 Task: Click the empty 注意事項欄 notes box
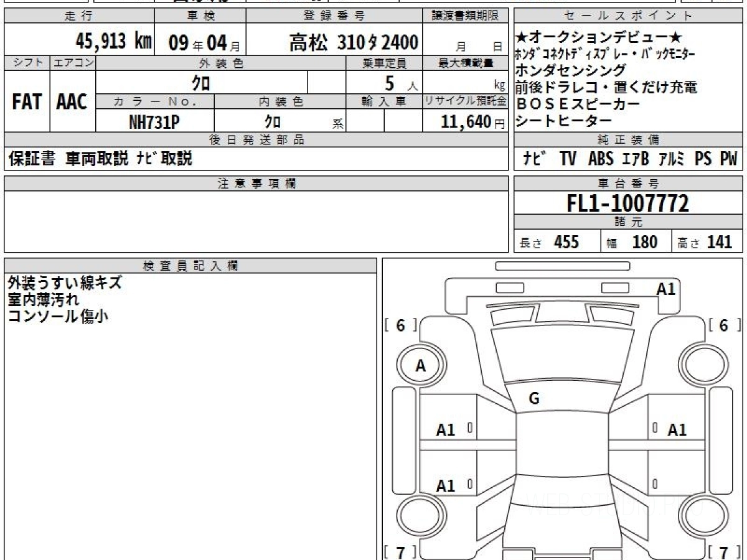(256, 221)
